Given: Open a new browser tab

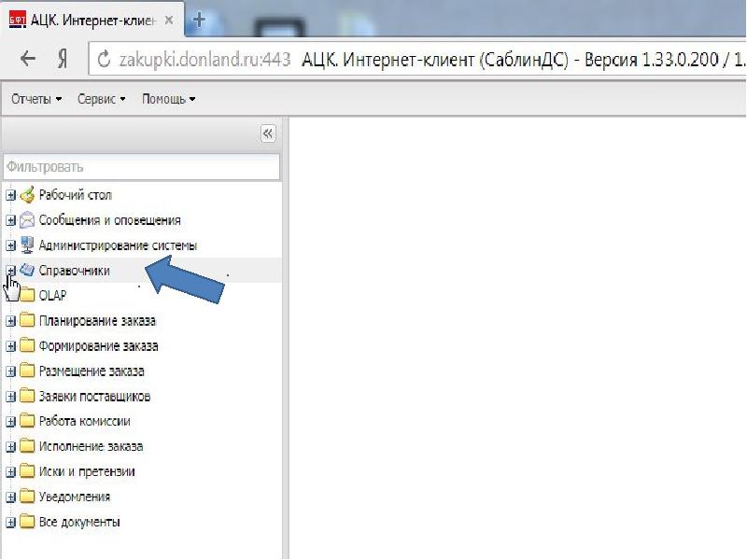Looking at the screenshot, I should pos(199,20).
